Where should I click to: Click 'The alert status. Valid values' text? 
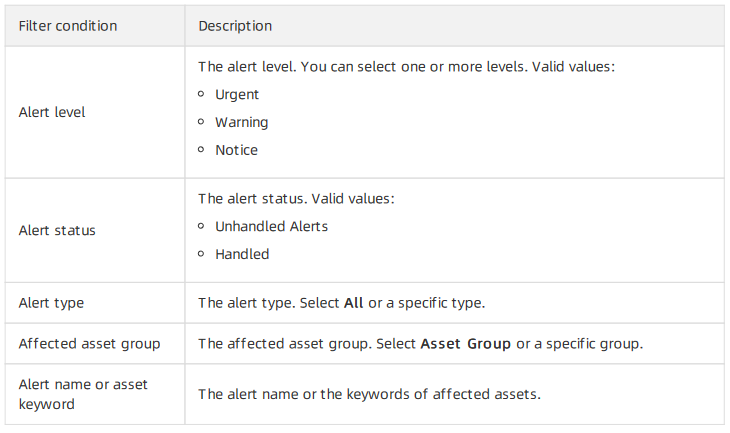pos(296,199)
